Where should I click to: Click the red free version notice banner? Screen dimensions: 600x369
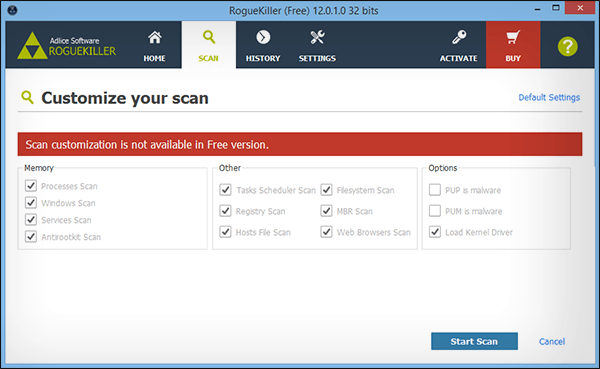click(300, 144)
